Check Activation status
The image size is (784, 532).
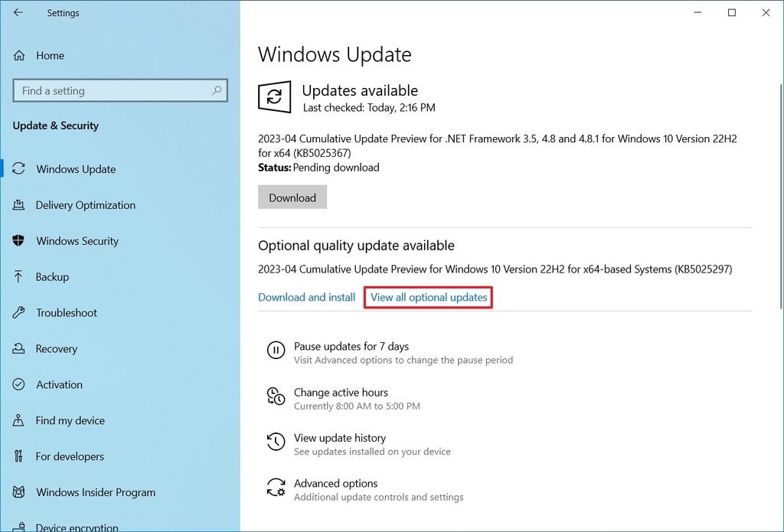tap(59, 384)
